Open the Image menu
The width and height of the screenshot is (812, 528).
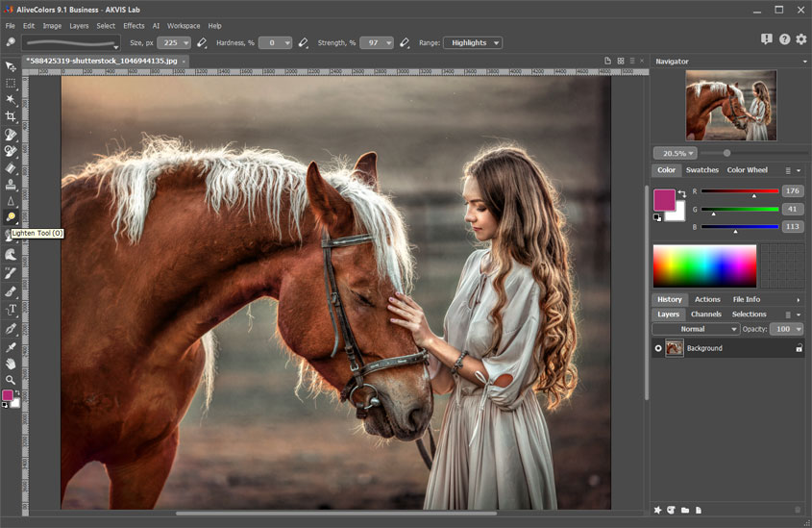point(52,26)
